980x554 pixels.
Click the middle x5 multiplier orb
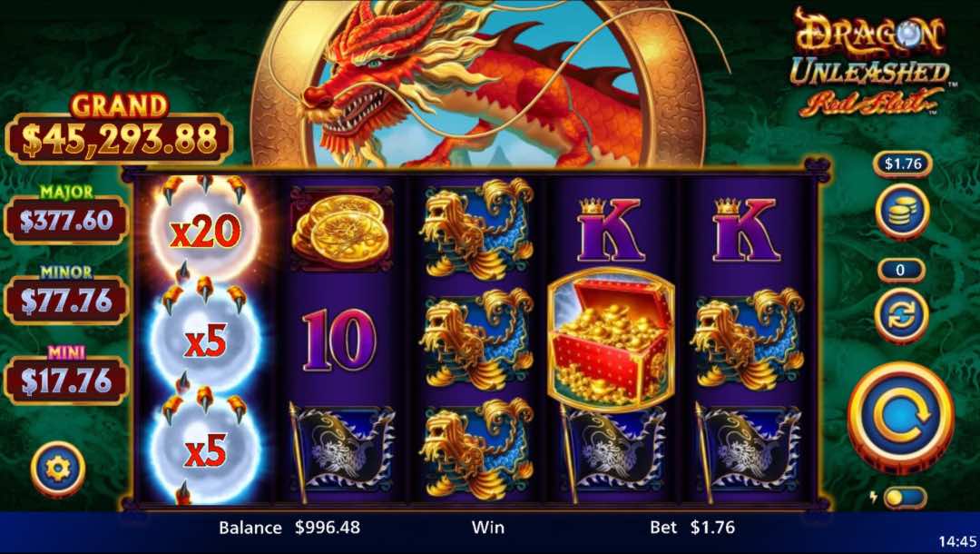pos(205,338)
